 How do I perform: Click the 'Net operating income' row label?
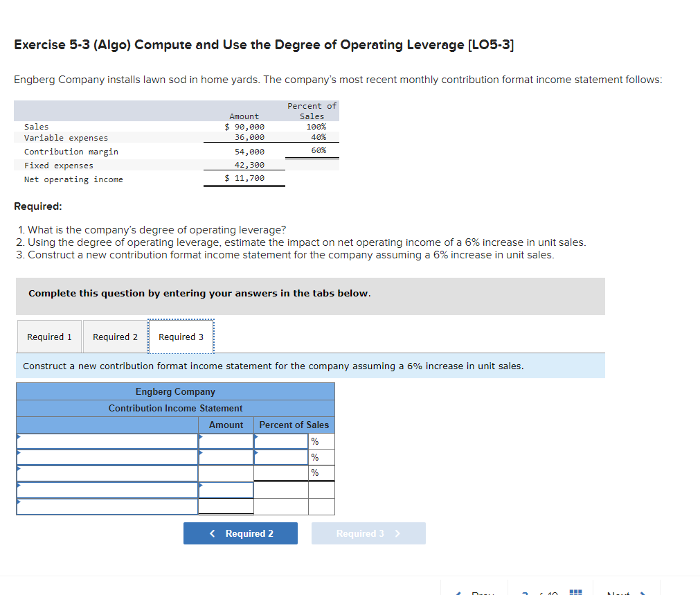[x=73, y=179]
